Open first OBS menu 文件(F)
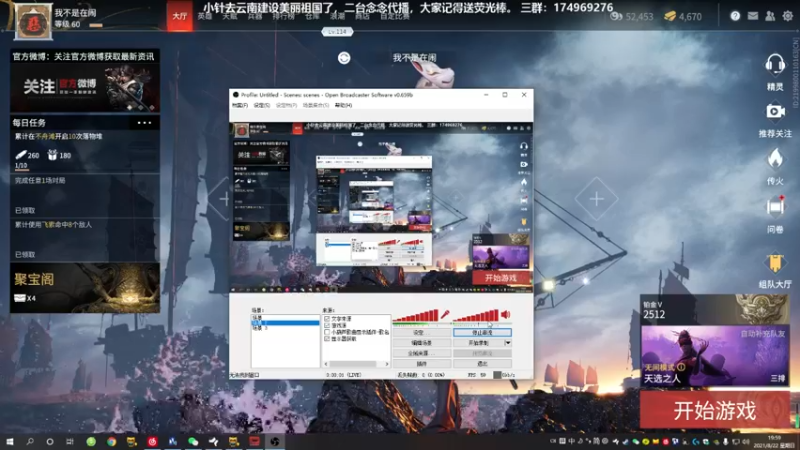The width and height of the screenshot is (800, 450). pos(240,105)
